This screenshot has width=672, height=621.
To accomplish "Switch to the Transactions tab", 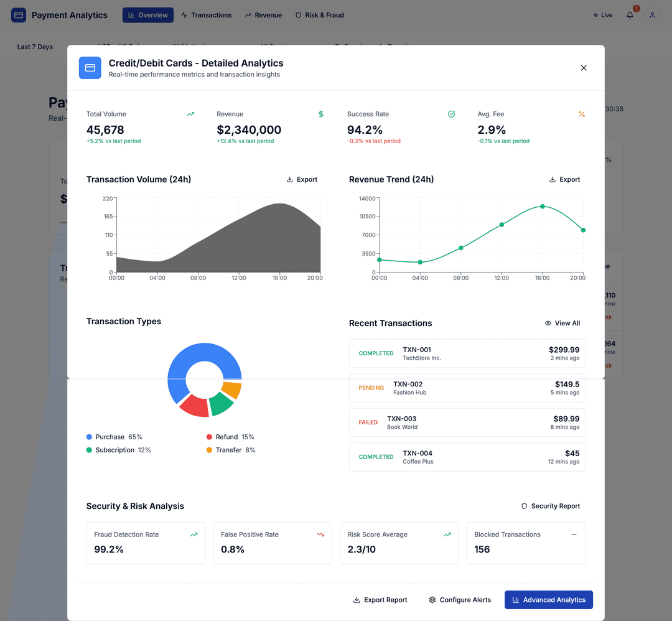I will pos(206,14).
